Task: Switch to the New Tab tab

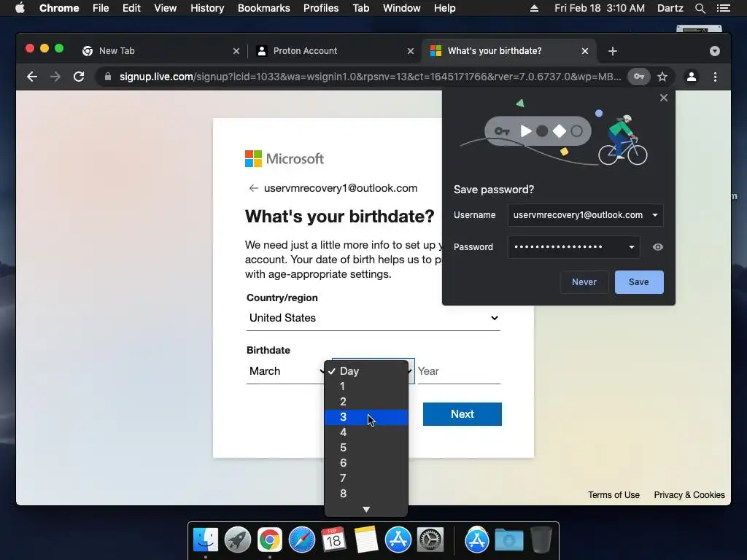Action: click(x=160, y=51)
